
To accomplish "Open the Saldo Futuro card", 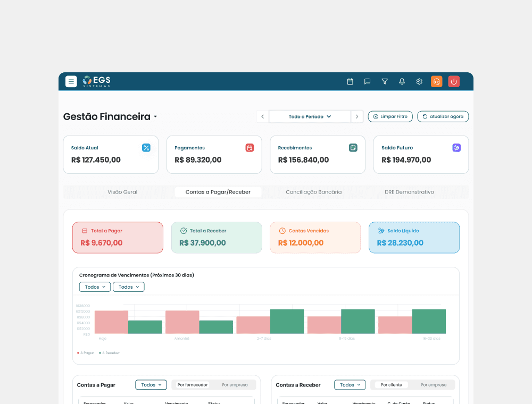I will tap(421, 155).
